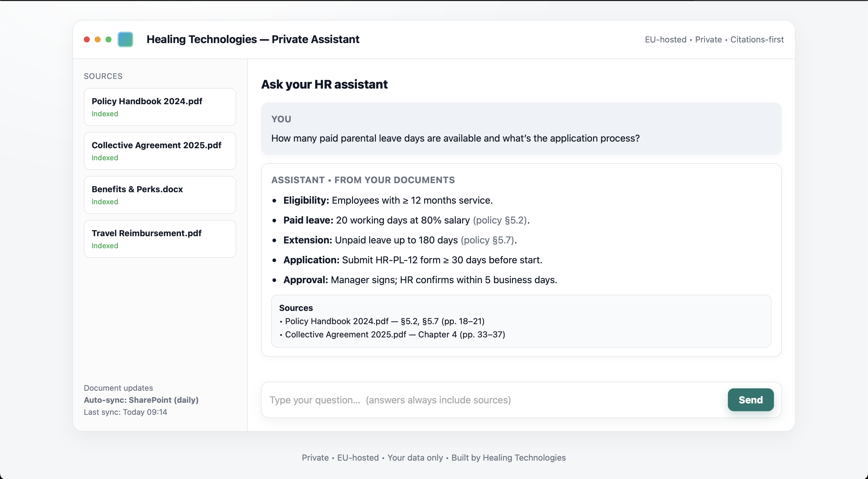Select the Citations-first label in the header

click(x=757, y=39)
